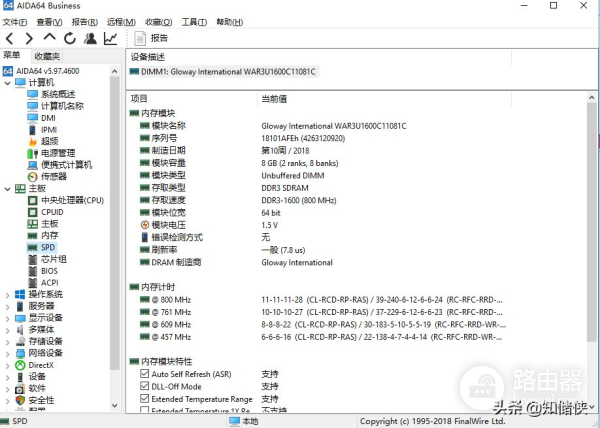Select the 芯片组 icon

pos(33,259)
